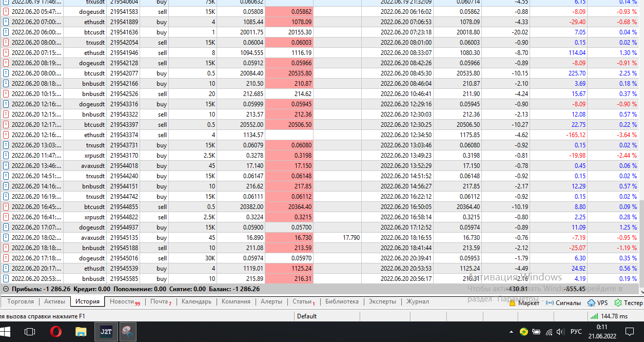
Task: Show hidden system tray icons
Action: pyautogui.click(x=511, y=332)
